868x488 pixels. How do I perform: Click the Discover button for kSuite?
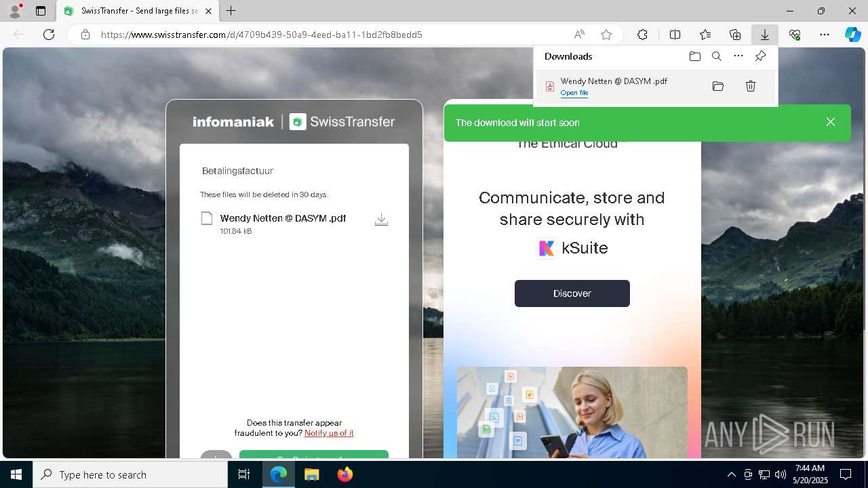(x=572, y=293)
